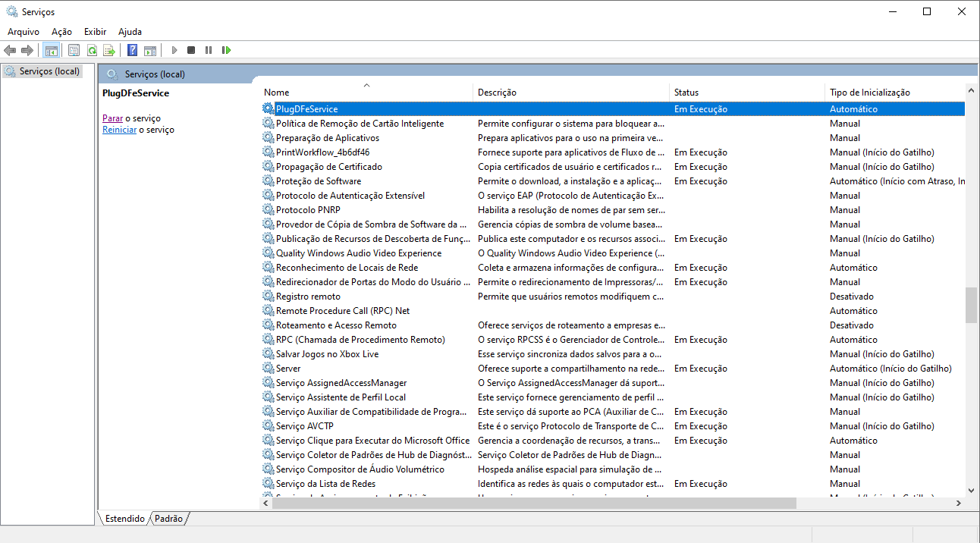Switch to the Padrão tab
The height and width of the screenshot is (543, 980).
169,519
